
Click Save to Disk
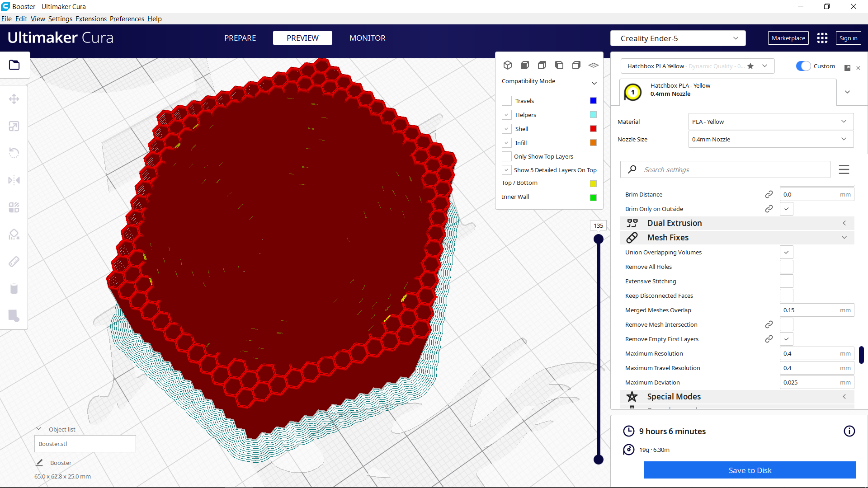750,470
